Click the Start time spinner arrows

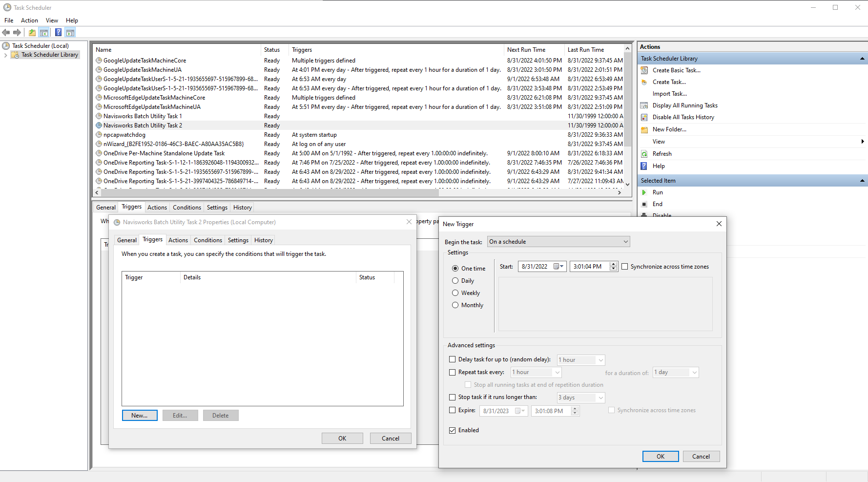click(x=614, y=267)
